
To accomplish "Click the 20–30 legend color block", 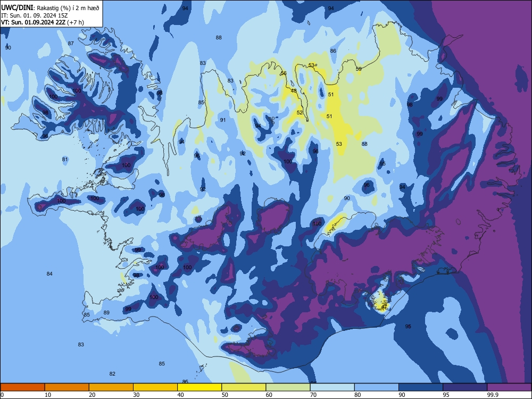I will 111,387.
